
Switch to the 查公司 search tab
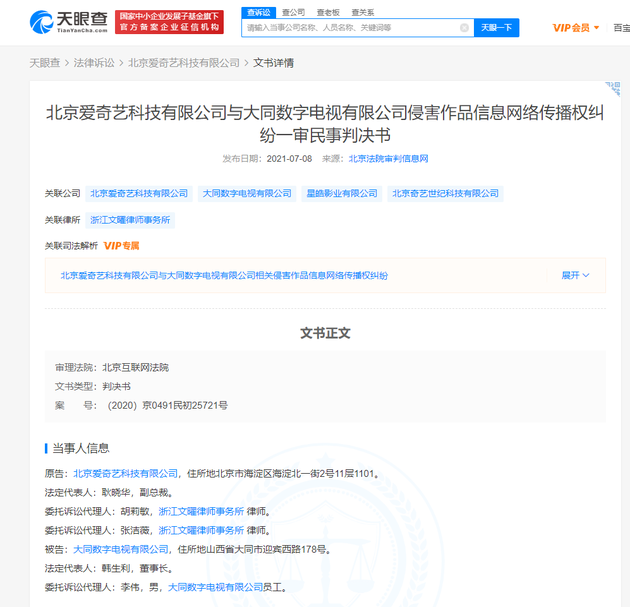point(293,12)
